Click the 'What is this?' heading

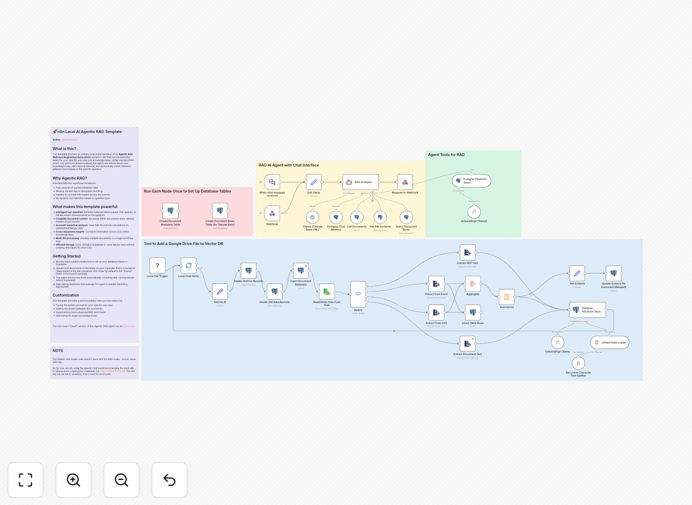pyautogui.click(x=64, y=149)
